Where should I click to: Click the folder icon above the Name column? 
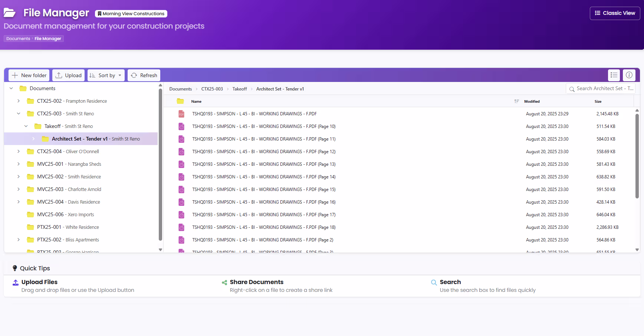180,101
